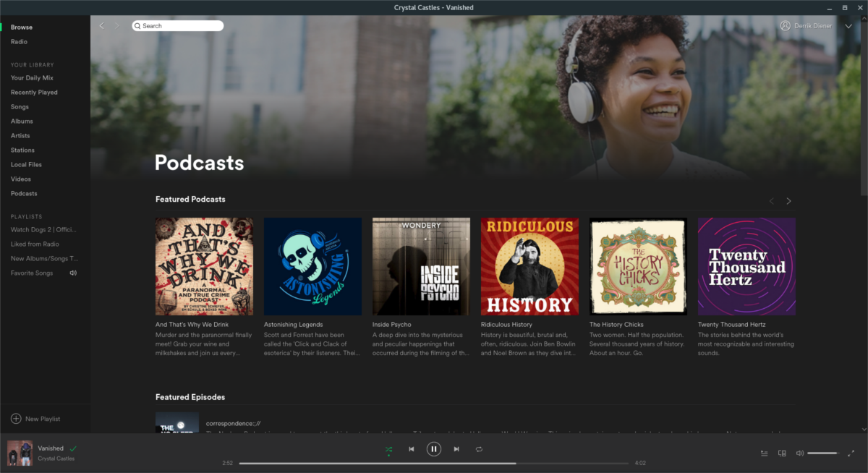Go to Artists library
This screenshot has height=473, width=868.
pos(20,136)
